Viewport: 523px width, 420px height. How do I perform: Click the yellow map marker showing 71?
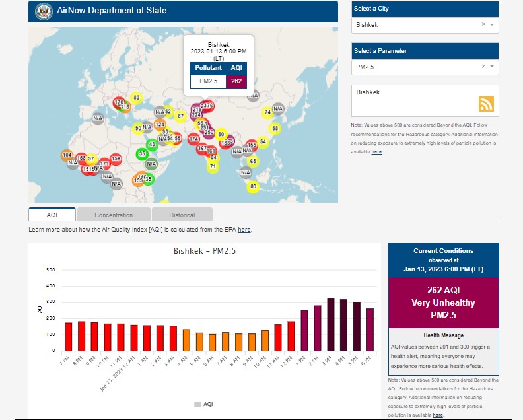click(213, 167)
